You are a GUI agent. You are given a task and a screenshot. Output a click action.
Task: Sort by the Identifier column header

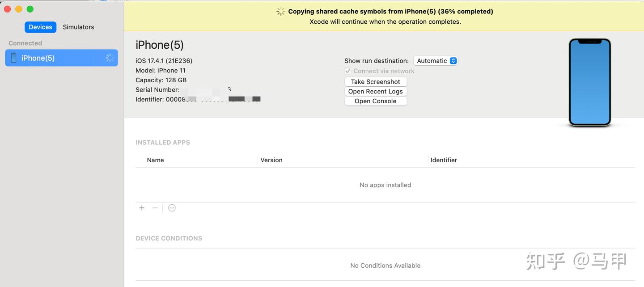[444, 160]
